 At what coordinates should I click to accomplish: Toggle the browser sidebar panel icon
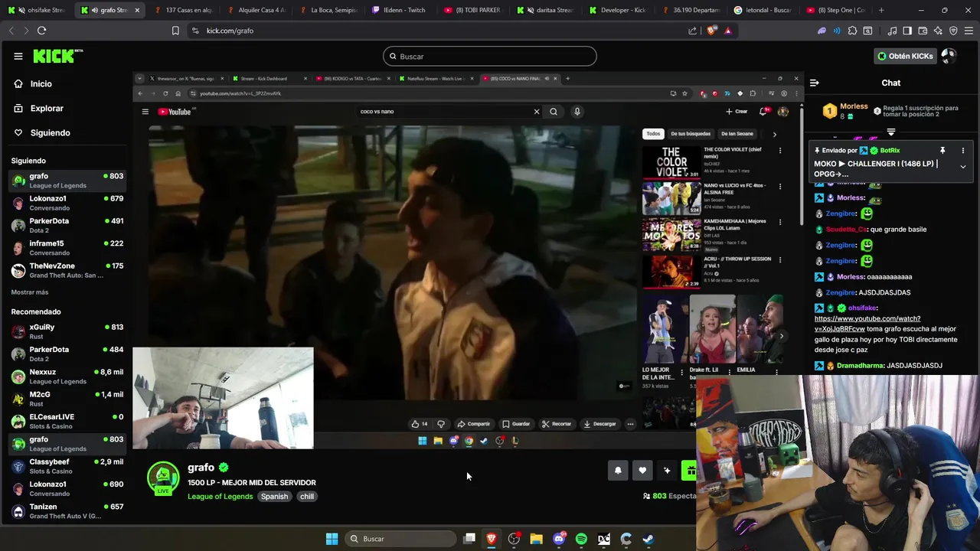coord(907,31)
